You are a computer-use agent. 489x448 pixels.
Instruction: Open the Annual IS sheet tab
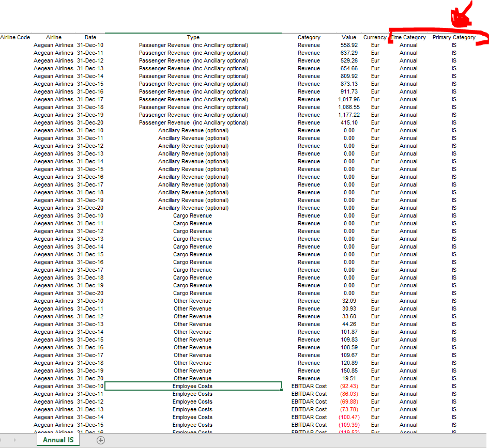tap(58, 440)
